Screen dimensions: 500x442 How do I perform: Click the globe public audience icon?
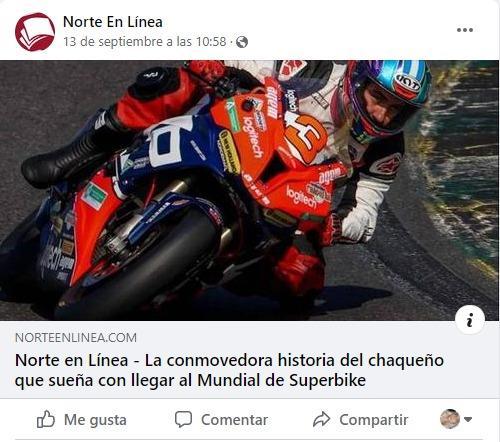(x=242, y=42)
